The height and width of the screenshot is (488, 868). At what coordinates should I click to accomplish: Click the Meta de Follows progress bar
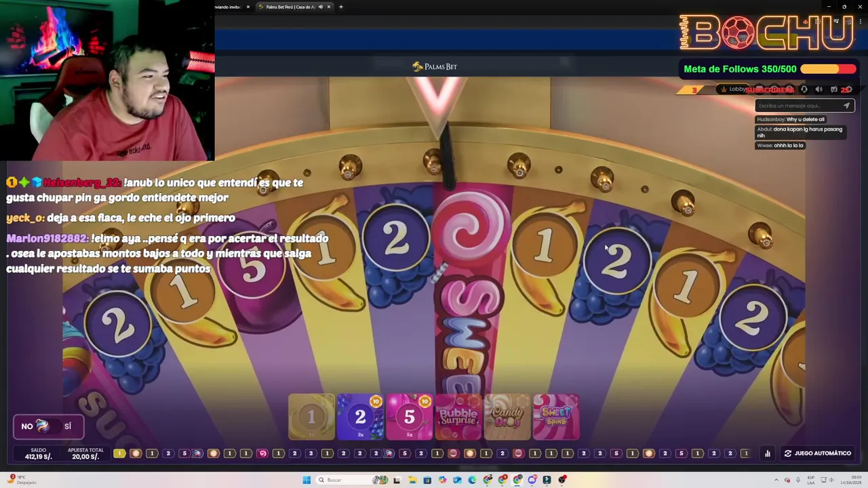point(828,69)
